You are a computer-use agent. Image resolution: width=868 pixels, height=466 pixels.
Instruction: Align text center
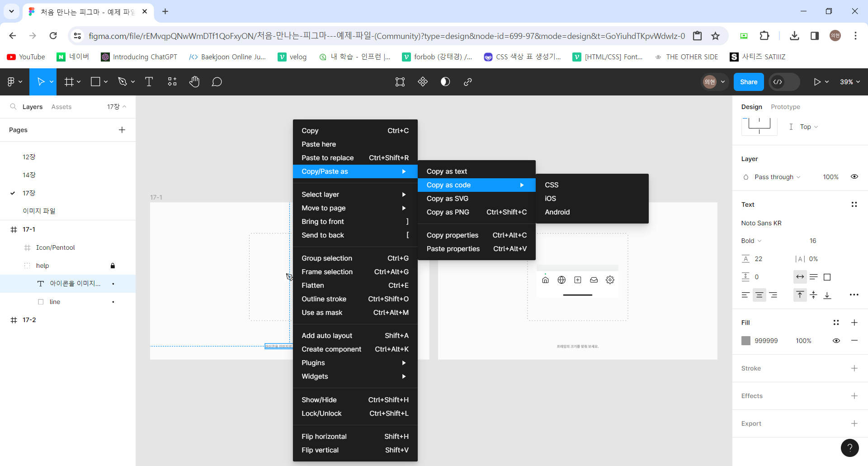(759, 295)
